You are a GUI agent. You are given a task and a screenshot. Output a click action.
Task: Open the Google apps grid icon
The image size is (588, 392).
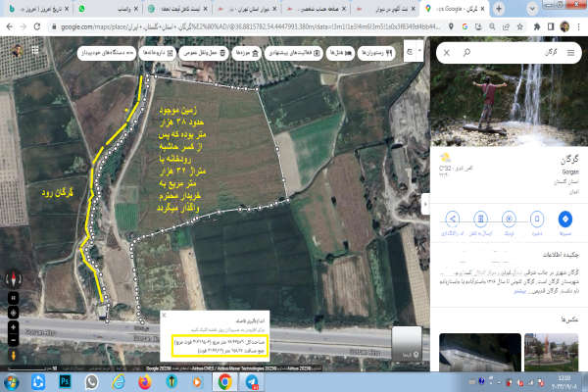[35, 50]
